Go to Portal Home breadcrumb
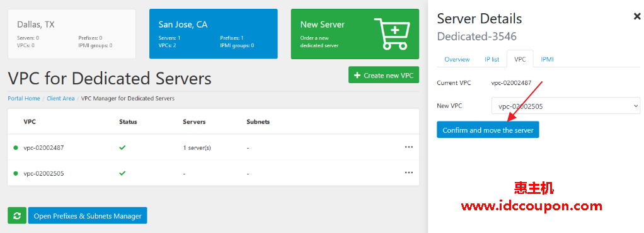Viewport: 644px width, 233px height. 24,98
